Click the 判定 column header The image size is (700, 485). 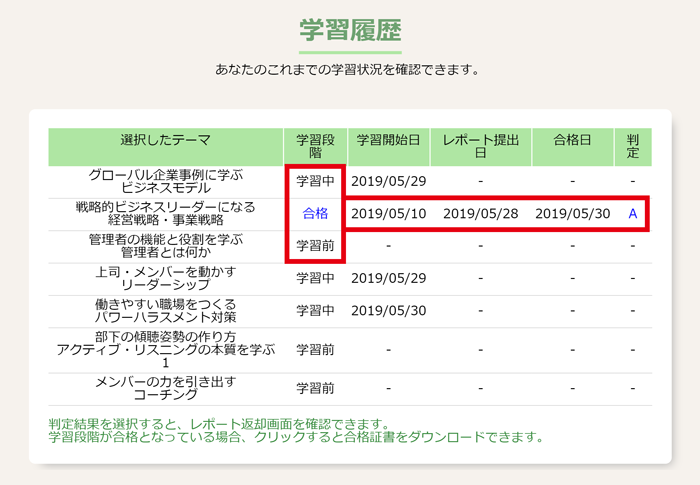[x=633, y=146]
